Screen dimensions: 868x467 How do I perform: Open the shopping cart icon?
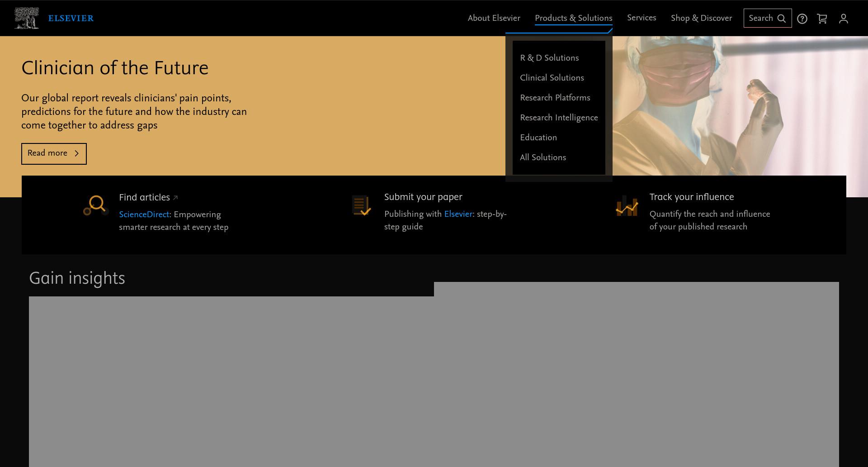pos(822,19)
